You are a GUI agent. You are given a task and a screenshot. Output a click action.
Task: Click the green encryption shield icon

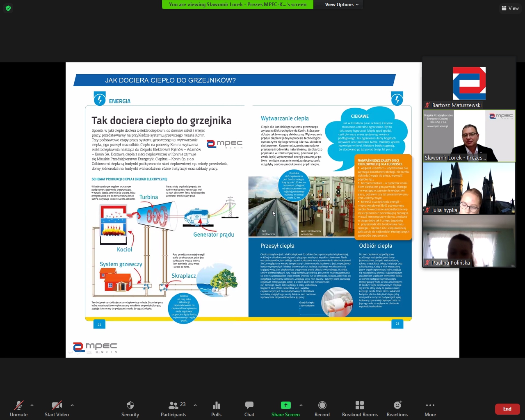point(8,8)
